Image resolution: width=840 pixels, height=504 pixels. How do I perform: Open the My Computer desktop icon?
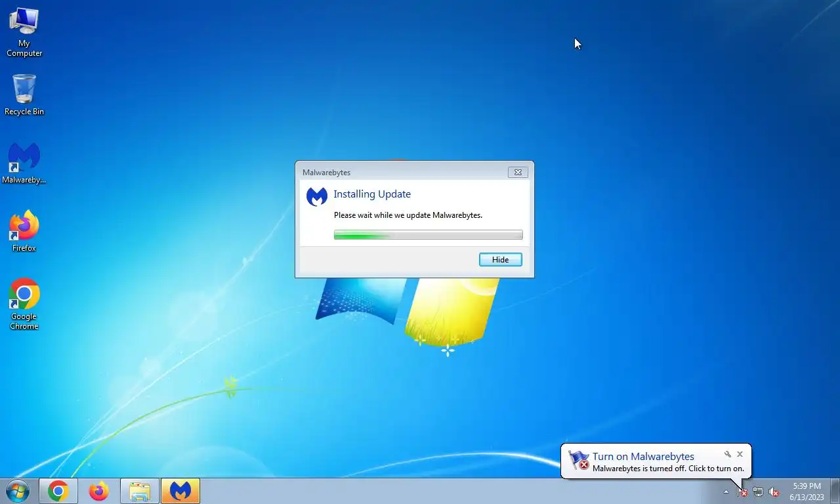(x=24, y=32)
